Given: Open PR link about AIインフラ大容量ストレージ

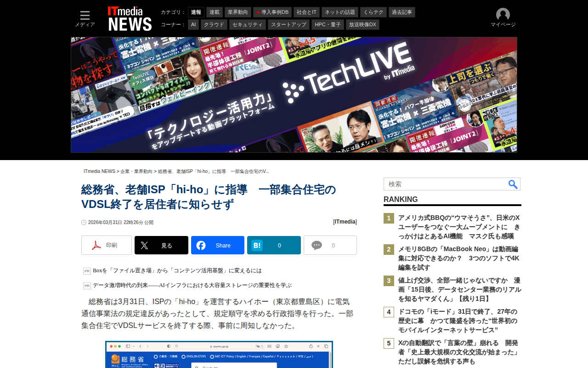Looking at the screenshot, I should [192, 285].
